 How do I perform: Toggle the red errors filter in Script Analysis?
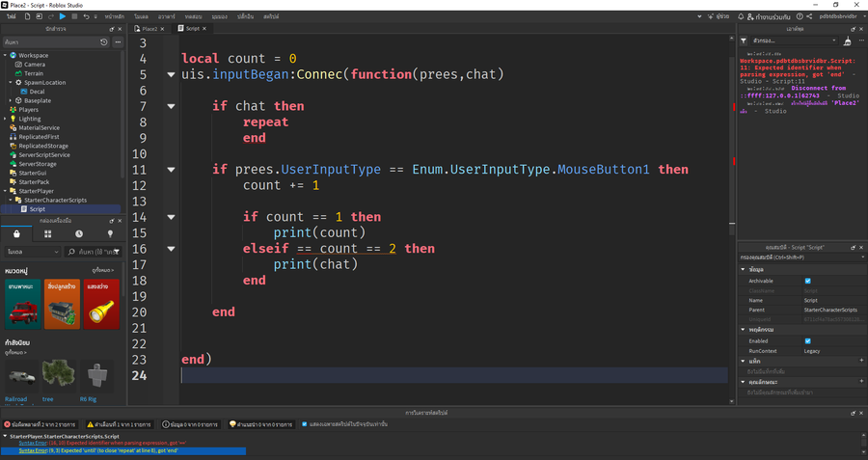click(x=40, y=424)
